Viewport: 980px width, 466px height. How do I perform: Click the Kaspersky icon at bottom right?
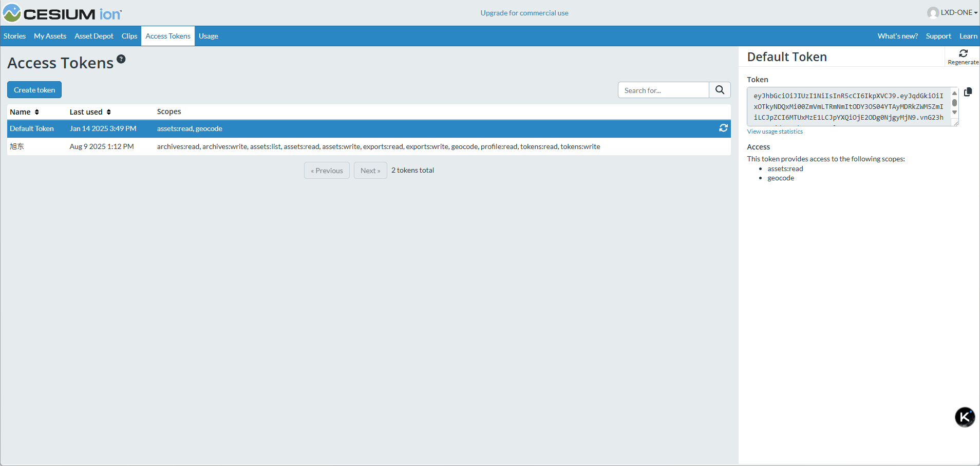964,417
